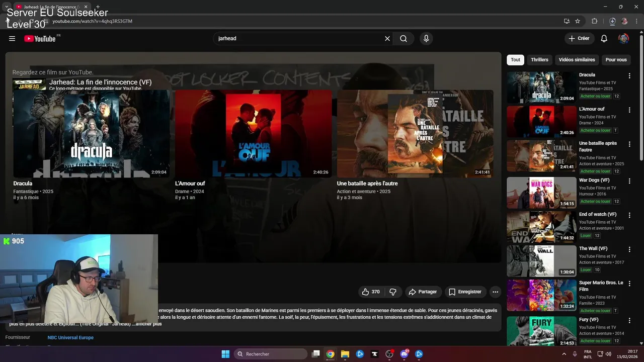Open options menu for L'Amour ouf sidebar item

[x=629, y=110]
